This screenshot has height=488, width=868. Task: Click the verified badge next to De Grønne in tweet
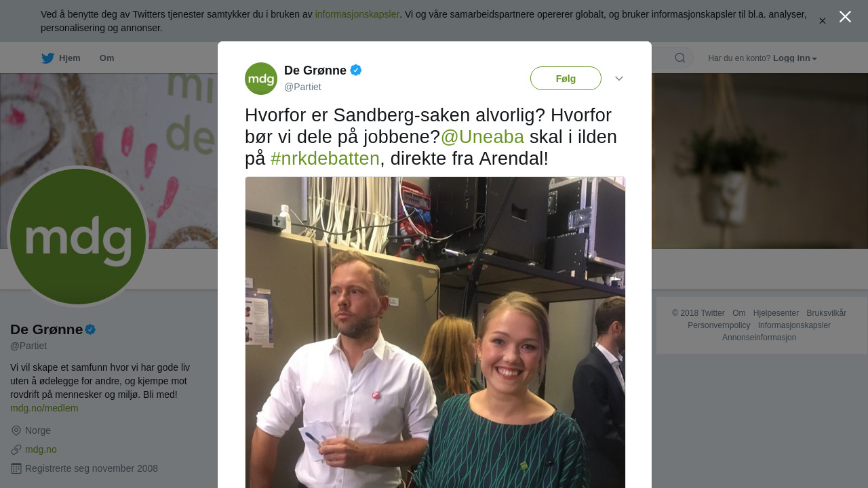click(356, 70)
